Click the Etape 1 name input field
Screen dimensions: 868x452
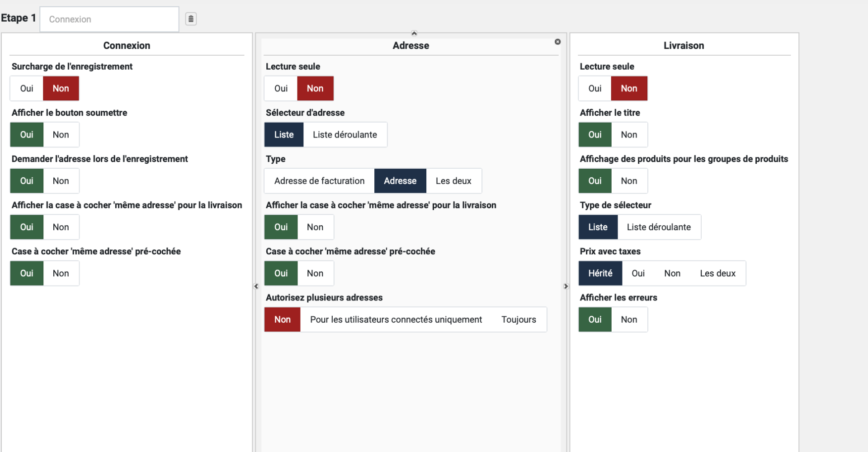click(x=109, y=19)
